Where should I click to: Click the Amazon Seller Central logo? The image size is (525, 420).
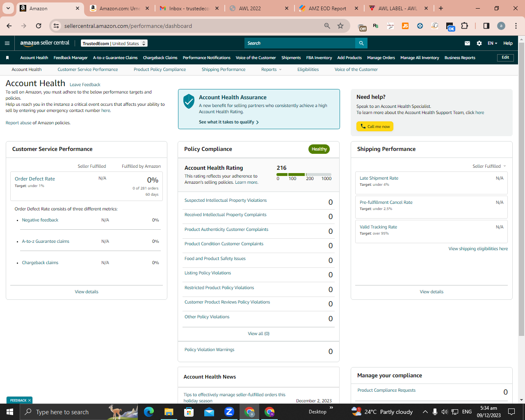tap(45, 43)
